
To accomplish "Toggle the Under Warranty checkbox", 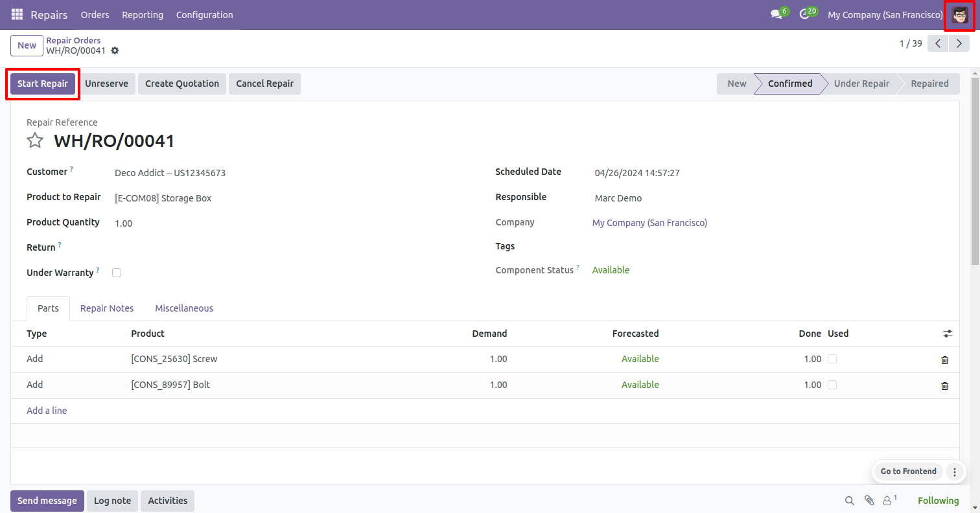I will [x=117, y=273].
